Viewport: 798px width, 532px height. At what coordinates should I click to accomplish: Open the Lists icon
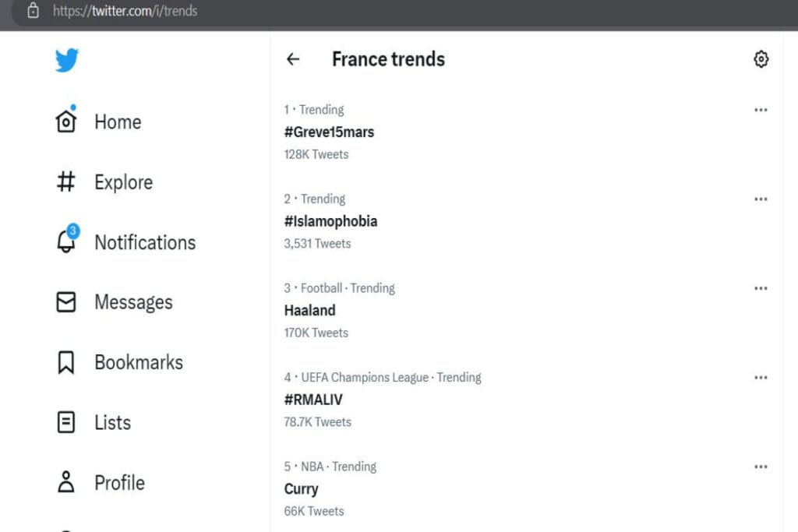coord(66,422)
